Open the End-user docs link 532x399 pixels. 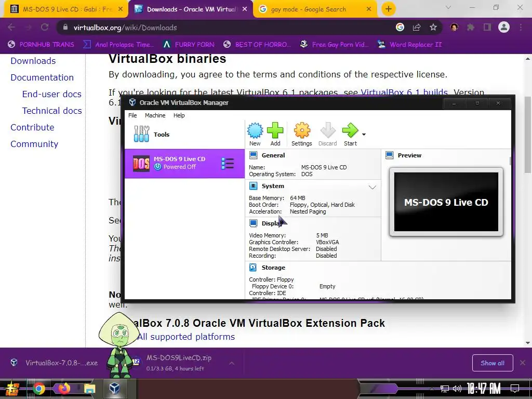pos(51,94)
